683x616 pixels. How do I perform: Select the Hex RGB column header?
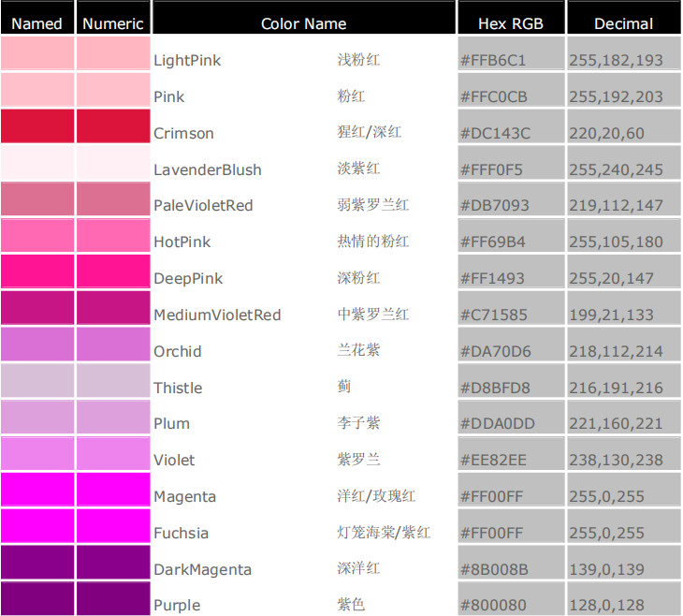click(510, 23)
